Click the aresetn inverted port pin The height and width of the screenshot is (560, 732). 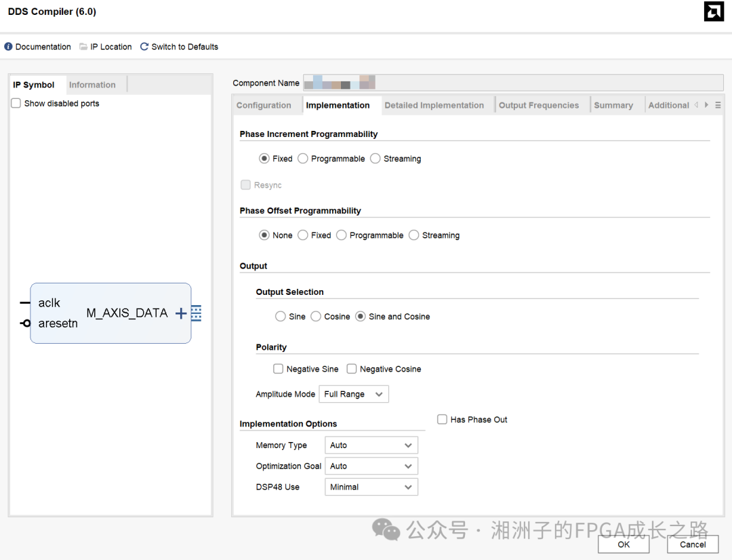(25, 323)
